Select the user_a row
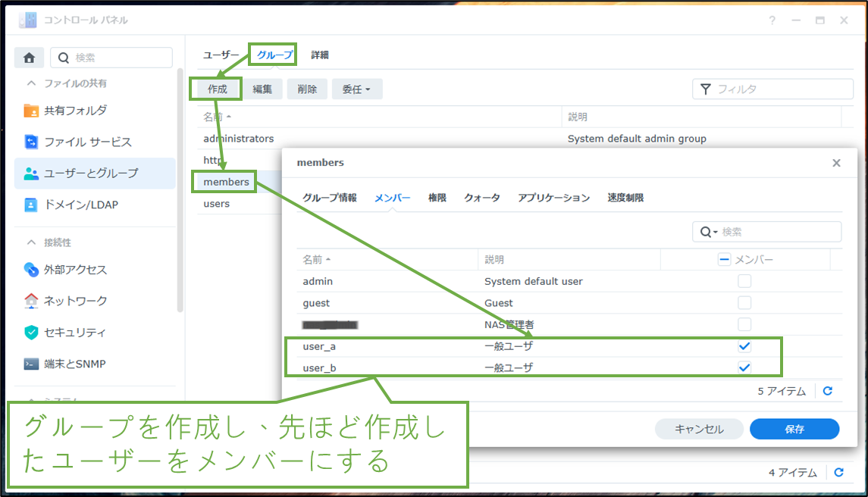The height and width of the screenshot is (497, 868). 569,346
